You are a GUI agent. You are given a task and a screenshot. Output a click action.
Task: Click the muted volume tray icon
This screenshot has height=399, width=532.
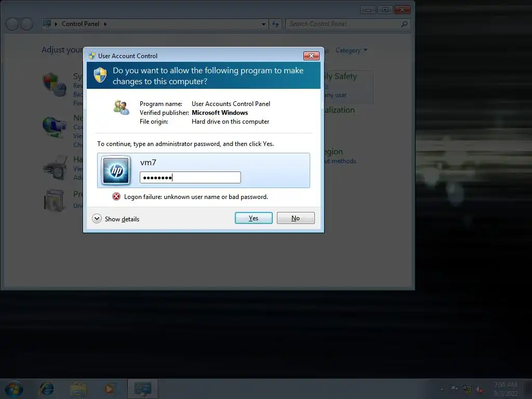click(x=480, y=390)
